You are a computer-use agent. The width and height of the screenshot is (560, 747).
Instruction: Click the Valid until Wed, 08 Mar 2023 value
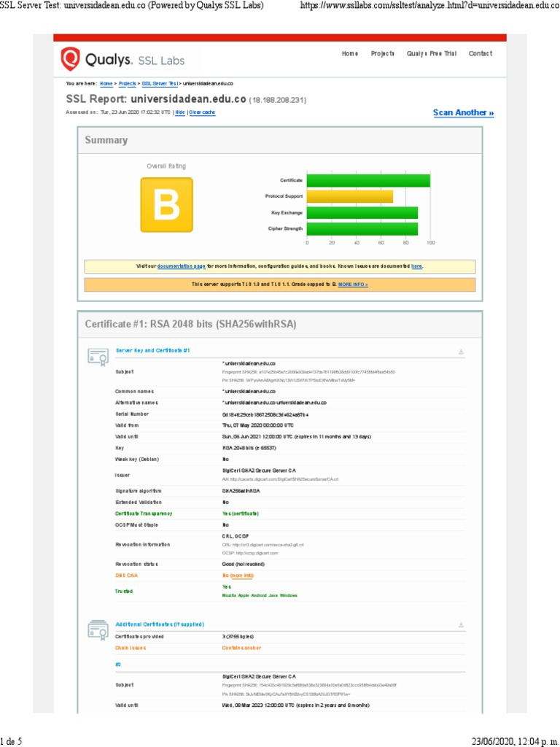click(296, 705)
